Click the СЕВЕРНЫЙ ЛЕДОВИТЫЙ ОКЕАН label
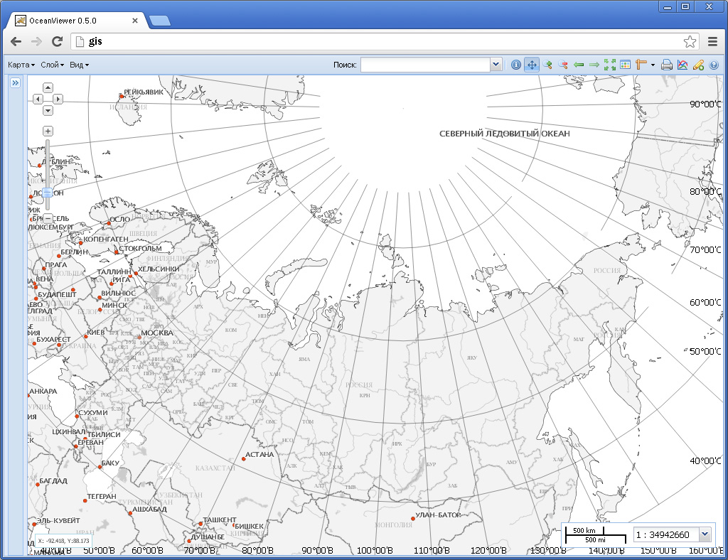This screenshot has width=728, height=560. [505, 134]
